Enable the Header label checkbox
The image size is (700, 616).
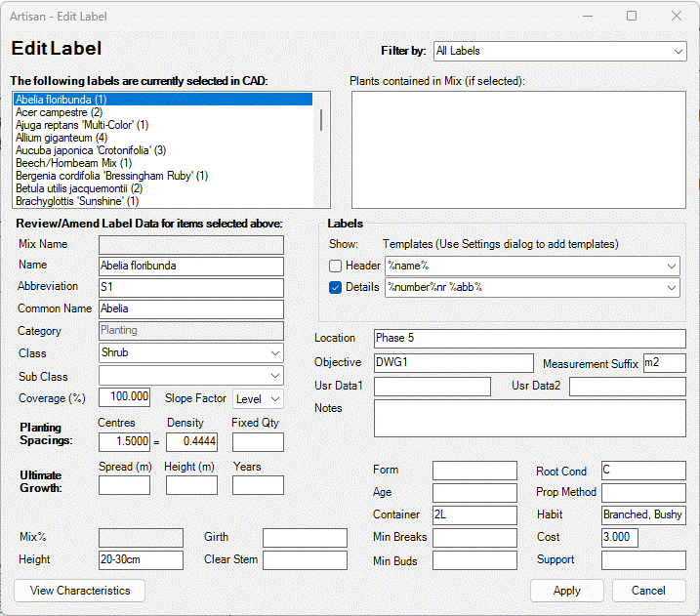point(336,266)
